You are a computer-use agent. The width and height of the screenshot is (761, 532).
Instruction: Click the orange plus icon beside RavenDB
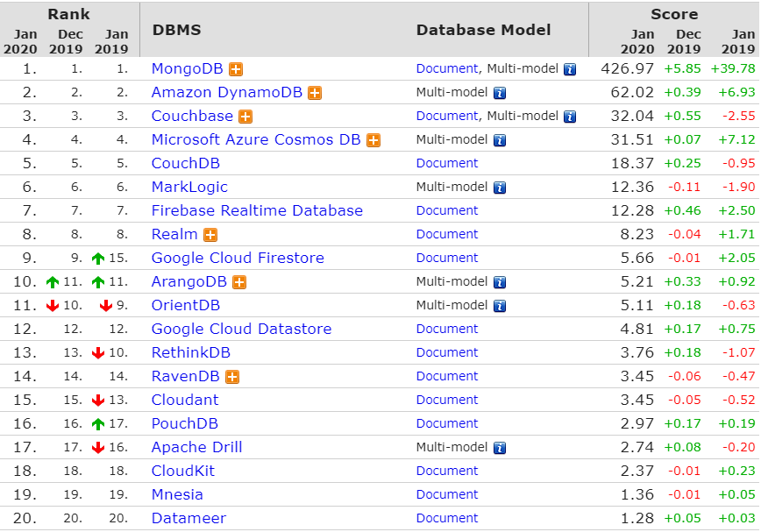[232, 377]
